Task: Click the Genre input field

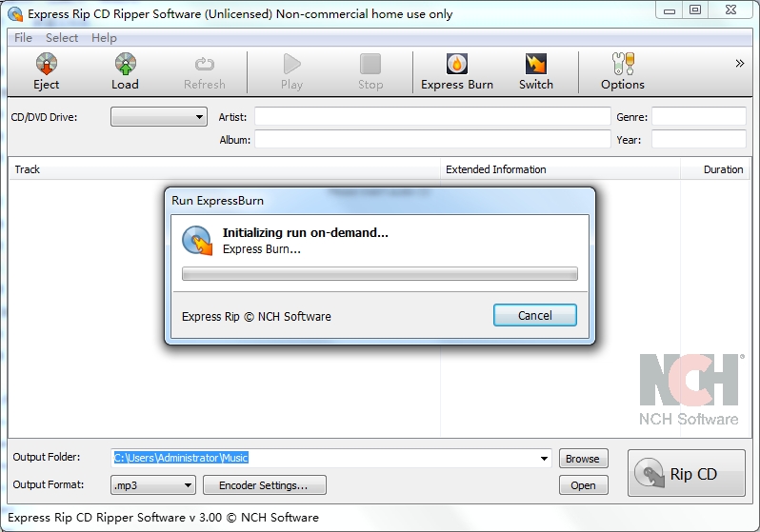Action: pos(698,117)
